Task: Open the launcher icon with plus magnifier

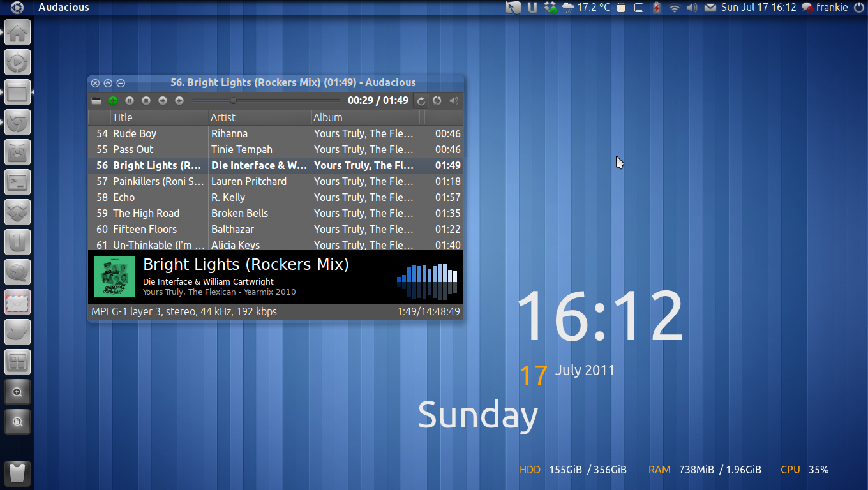Action: pos(18,392)
